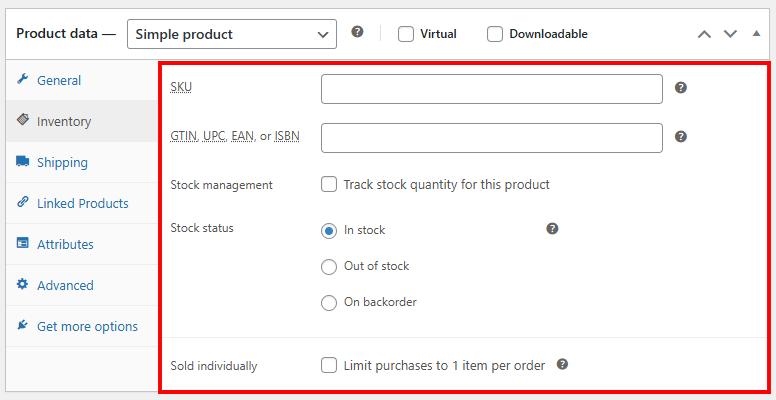Image resolution: width=776 pixels, height=400 pixels.
Task: Choose the On backorder radio button
Action: [x=329, y=302]
